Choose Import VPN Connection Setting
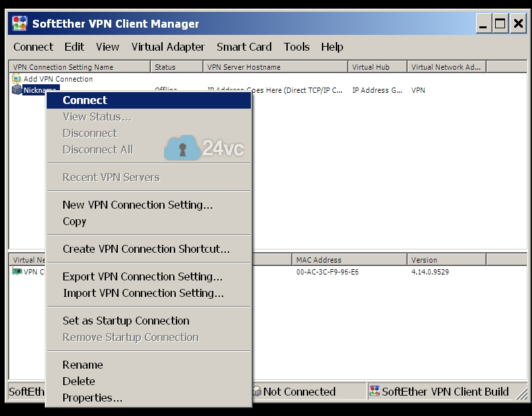Image resolution: width=532 pixels, height=416 pixels. pos(149,293)
